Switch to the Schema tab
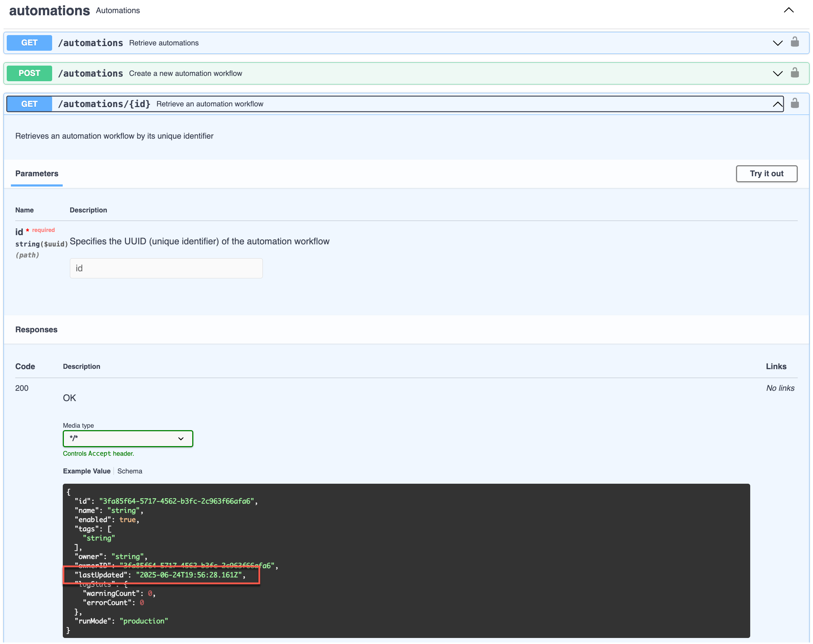 (130, 471)
